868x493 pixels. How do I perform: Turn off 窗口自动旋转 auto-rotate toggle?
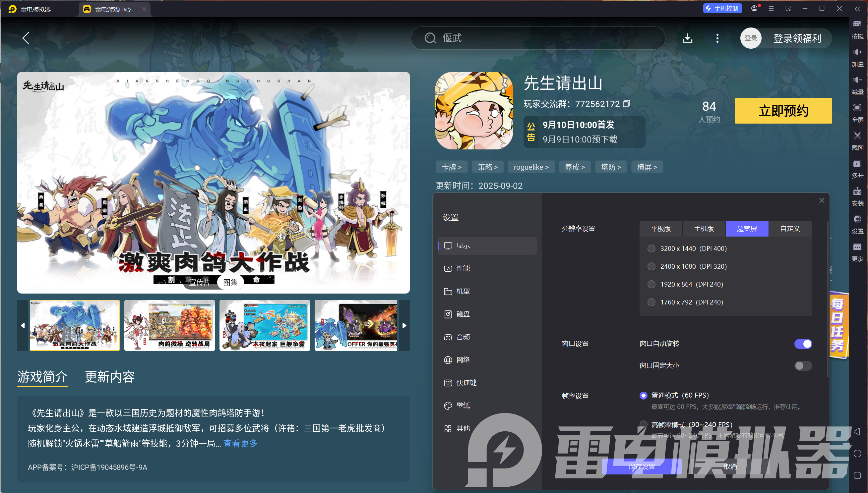[803, 343]
